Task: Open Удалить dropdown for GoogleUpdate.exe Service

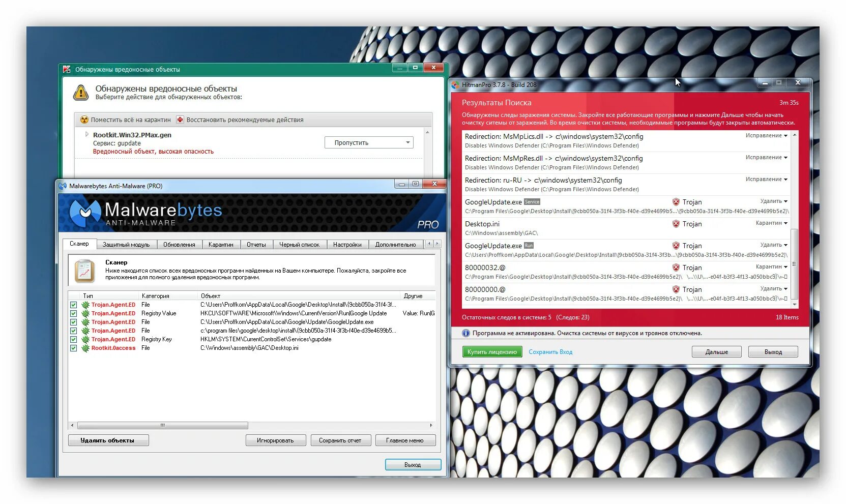Action: click(773, 201)
